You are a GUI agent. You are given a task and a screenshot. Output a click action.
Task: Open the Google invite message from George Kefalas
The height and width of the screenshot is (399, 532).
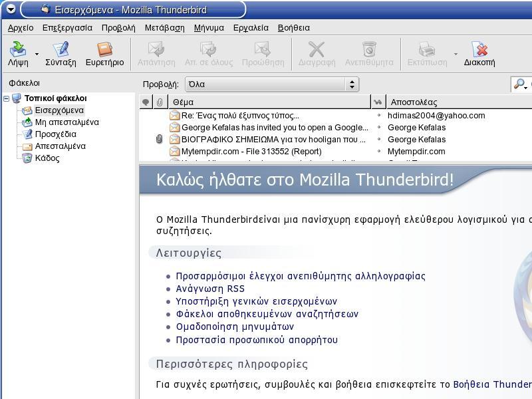[275, 128]
